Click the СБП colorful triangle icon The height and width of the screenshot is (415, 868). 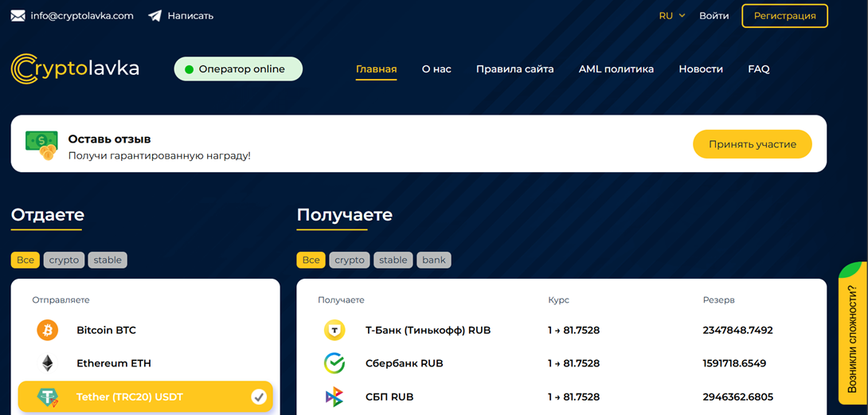pyautogui.click(x=334, y=397)
